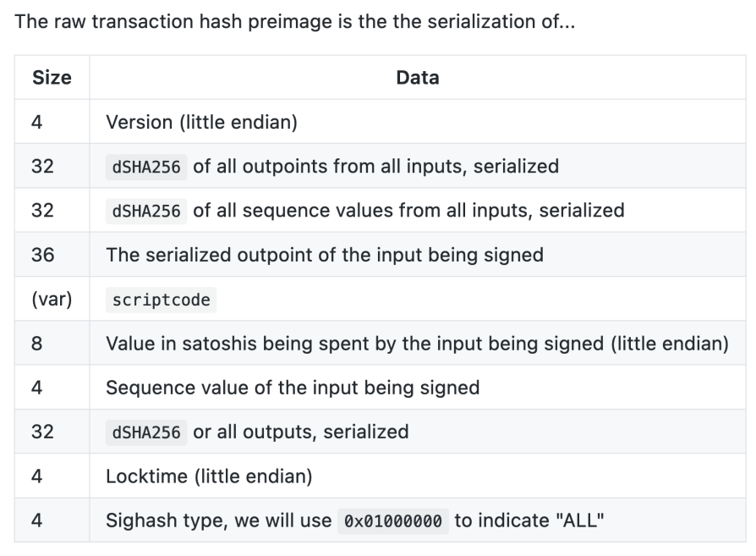
Task: Click the serialized outpoint of input row text
Action: coord(324,255)
